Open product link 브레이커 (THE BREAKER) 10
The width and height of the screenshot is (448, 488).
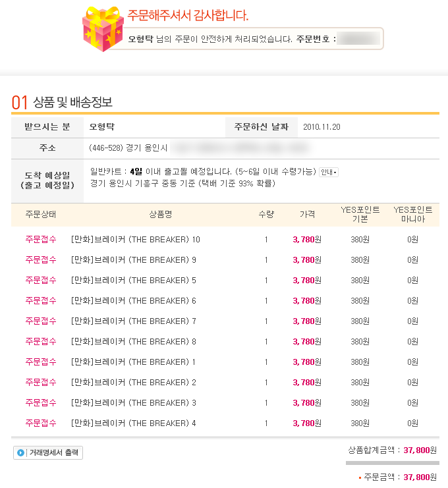(x=135, y=240)
